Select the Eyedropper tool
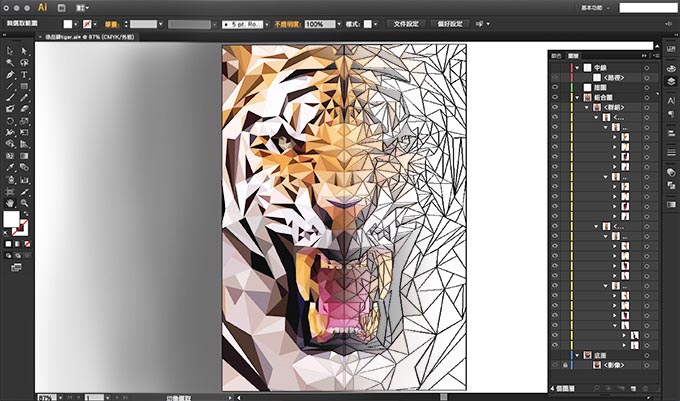This screenshot has width=680, height=401. pyautogui.click(x=10, y=167)
